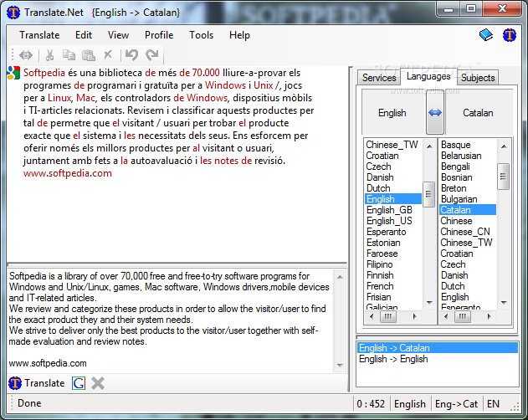Image resolution: width=528 pixels, height=420 pixels.
Task: Open the Edit menu
Action: pos(84,35)
